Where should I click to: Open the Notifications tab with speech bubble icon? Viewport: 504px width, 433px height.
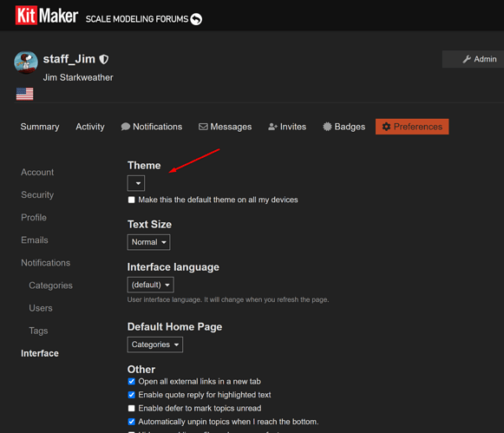[x=152, y=127]
